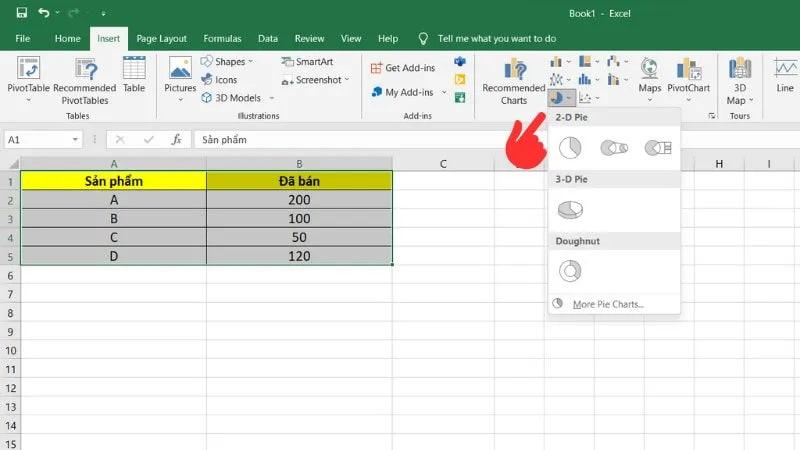Confirm the formula bar entry with the checkmark

pos(148,139)
